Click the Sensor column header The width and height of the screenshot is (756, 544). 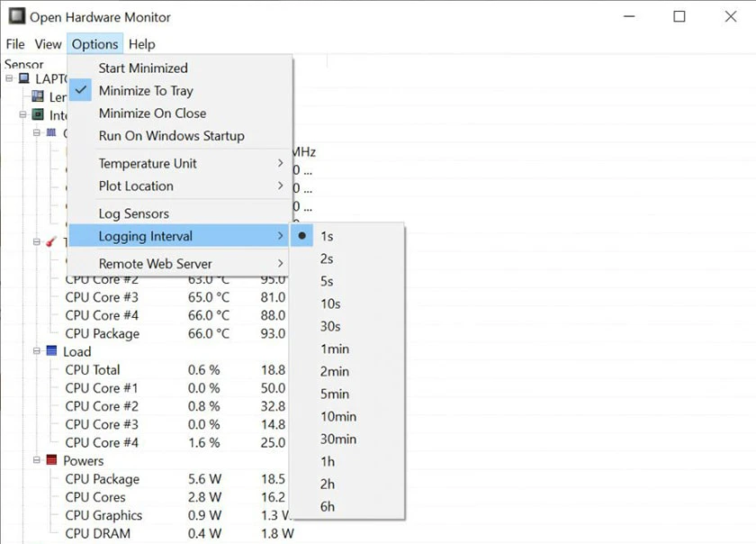click(x=23, y=64)
